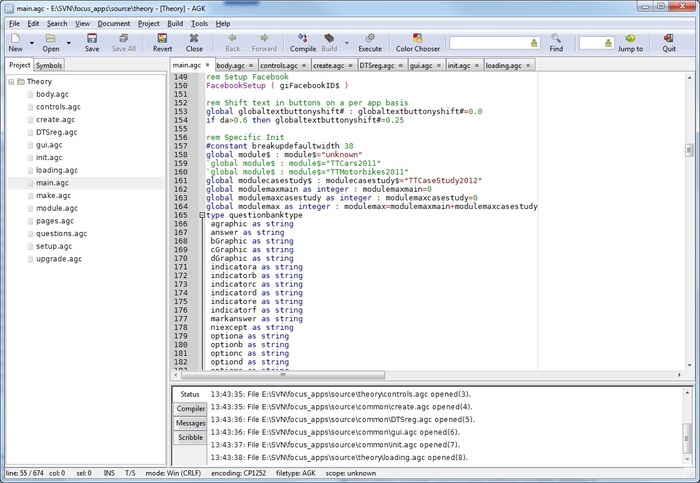Image resolution: width=700 pixels, height=483 pixels.
Task: Show the Messages tab
Action: 191,423
